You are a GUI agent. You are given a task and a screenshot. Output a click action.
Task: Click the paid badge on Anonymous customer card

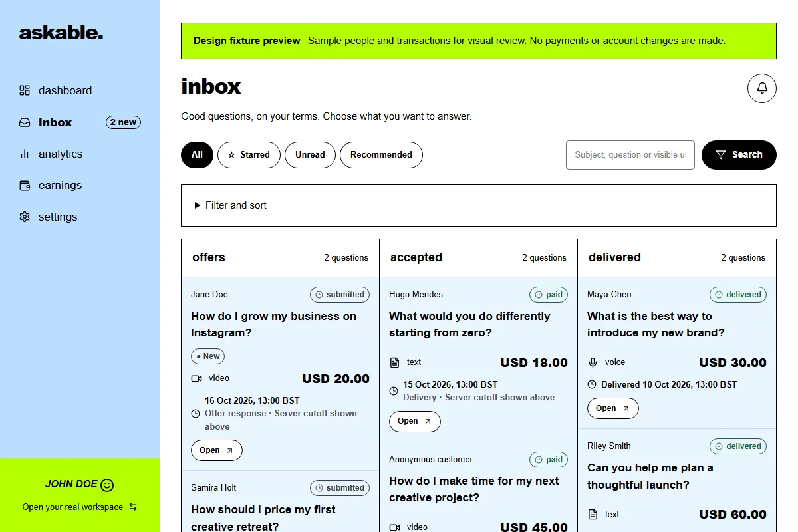(x=549, y=460)
